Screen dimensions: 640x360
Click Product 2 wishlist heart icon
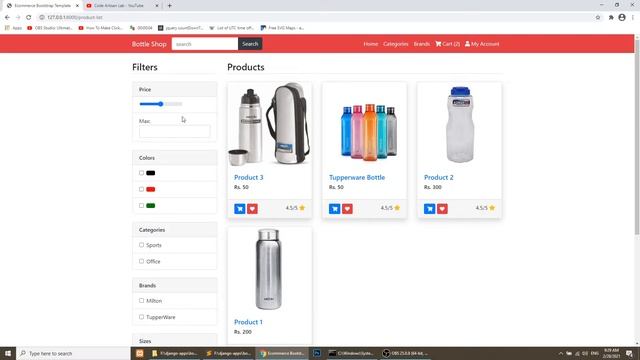point(442,209)
